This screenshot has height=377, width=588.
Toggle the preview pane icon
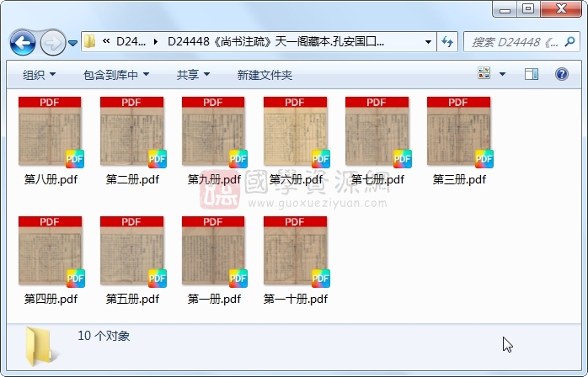(532, 75)
